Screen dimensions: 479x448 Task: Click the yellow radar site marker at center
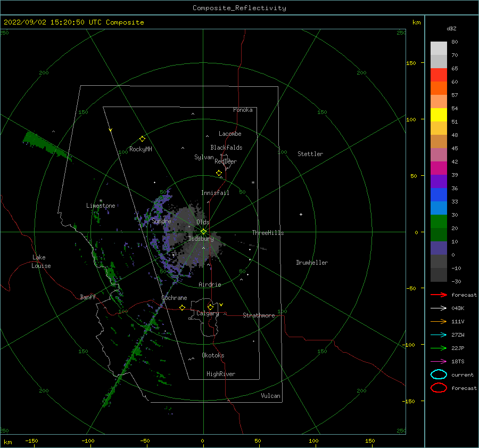click(x=203, y=232)
